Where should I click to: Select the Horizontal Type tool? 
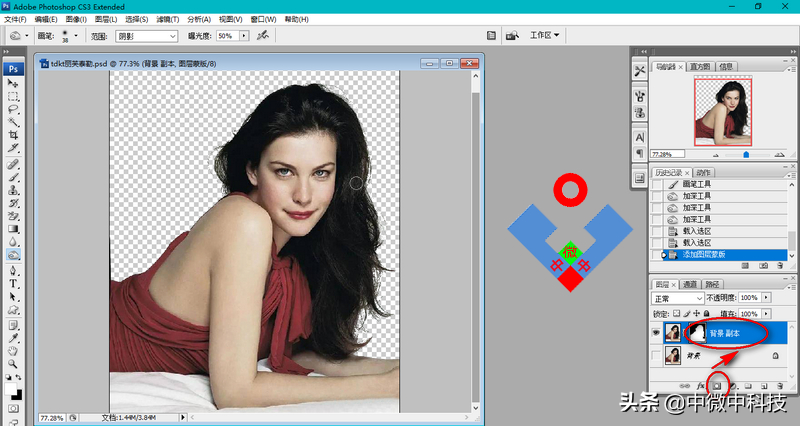14,283
